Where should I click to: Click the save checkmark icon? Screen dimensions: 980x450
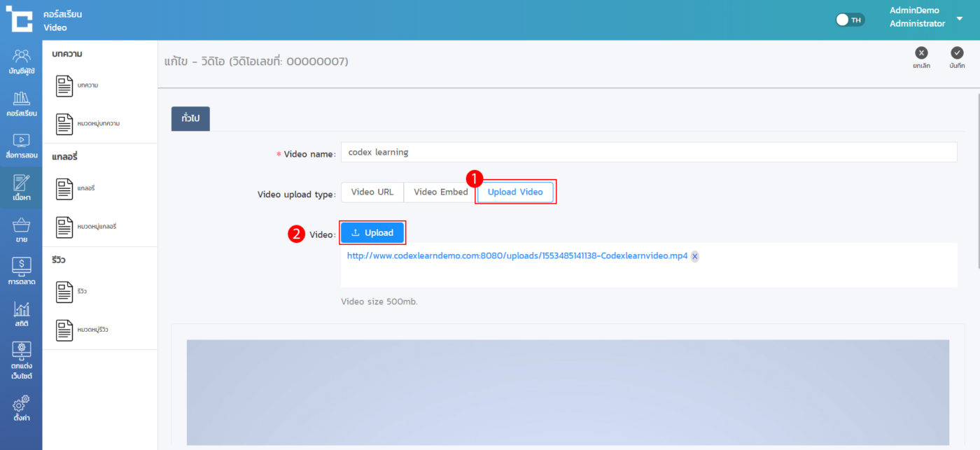point(957,53)
